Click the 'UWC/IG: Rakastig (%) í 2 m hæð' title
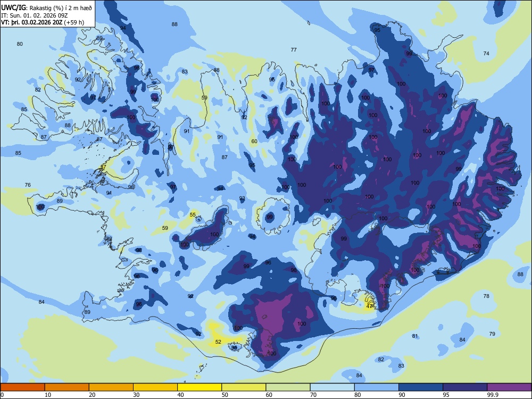Viewport: 532px width, 399px height. pyautogui.click(x=46, y=7)
